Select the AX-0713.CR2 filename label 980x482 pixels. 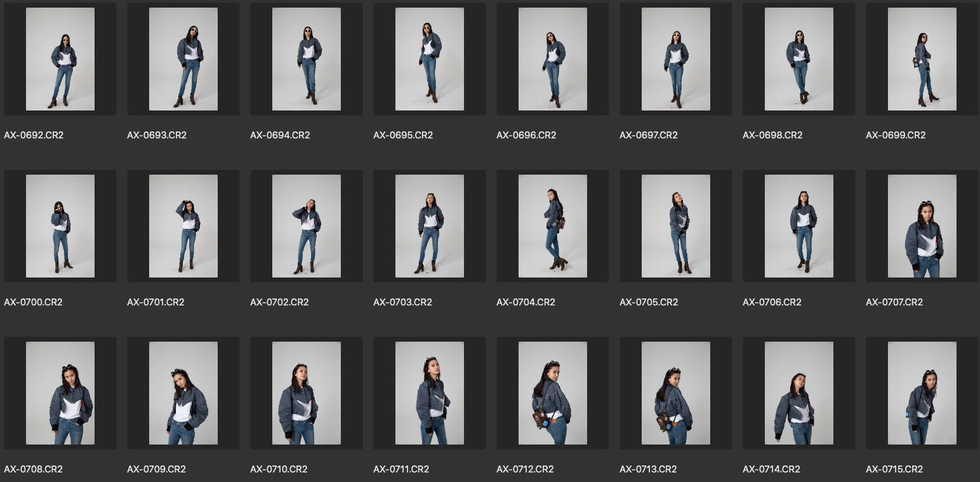pyautogui.click(x=648, y=469)
